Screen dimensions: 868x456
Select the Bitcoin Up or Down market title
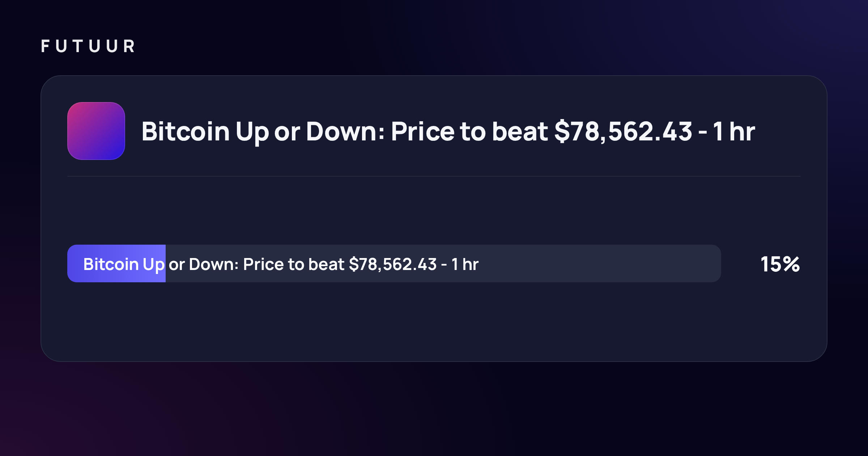(x=448, y=132)
